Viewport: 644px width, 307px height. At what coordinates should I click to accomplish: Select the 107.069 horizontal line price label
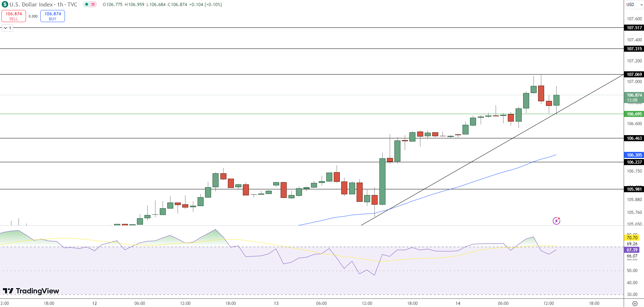point(634,75)
